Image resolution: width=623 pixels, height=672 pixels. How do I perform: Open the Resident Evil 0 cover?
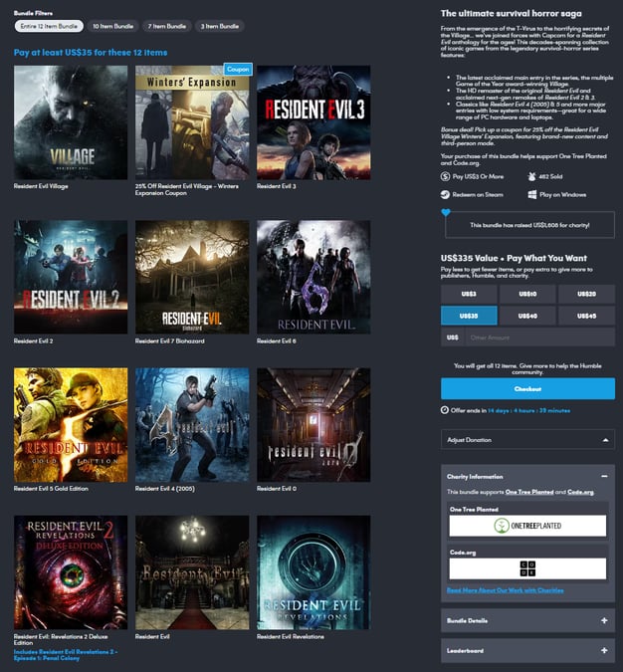tap(313, 425)
